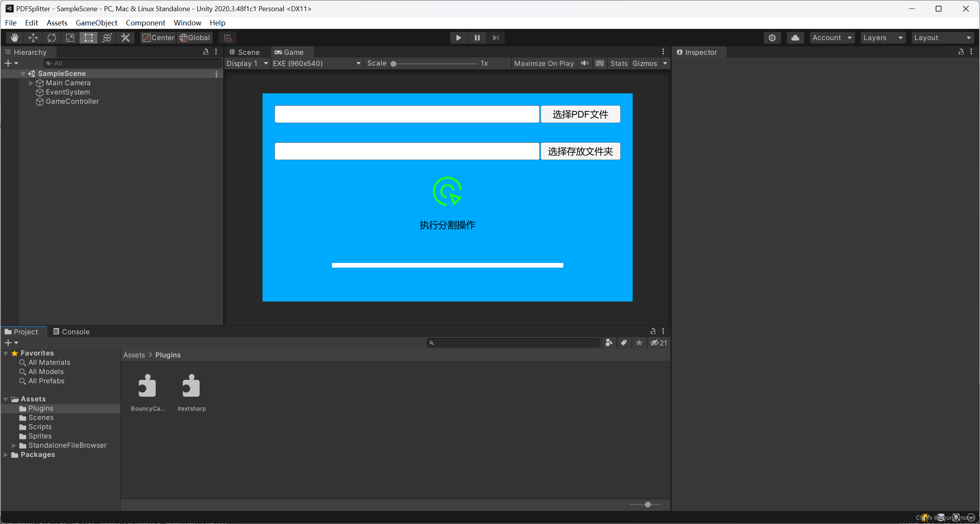Click the Rect tool icon
980x524 pixels.
(x=89, y=37)
